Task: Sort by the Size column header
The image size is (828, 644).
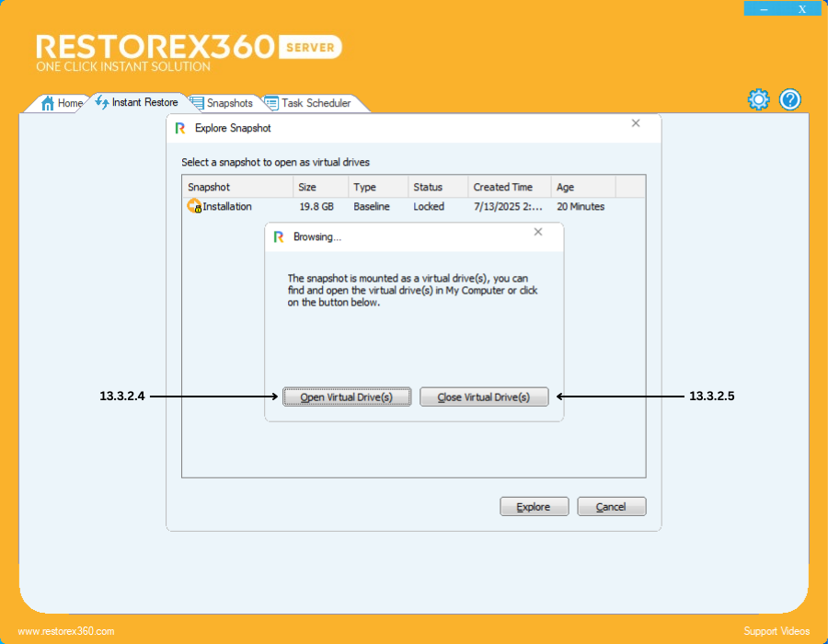Action: [x=320, y=187]
